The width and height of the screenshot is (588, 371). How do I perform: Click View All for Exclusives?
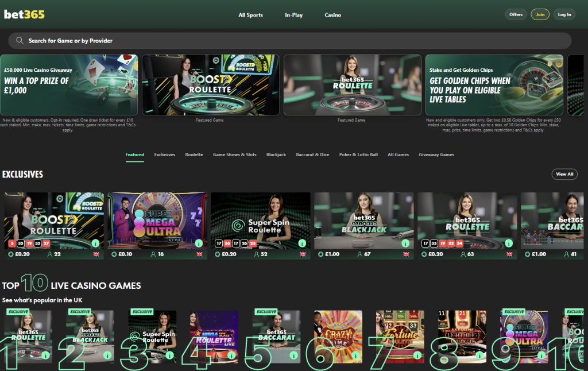[x=564, y=174]
